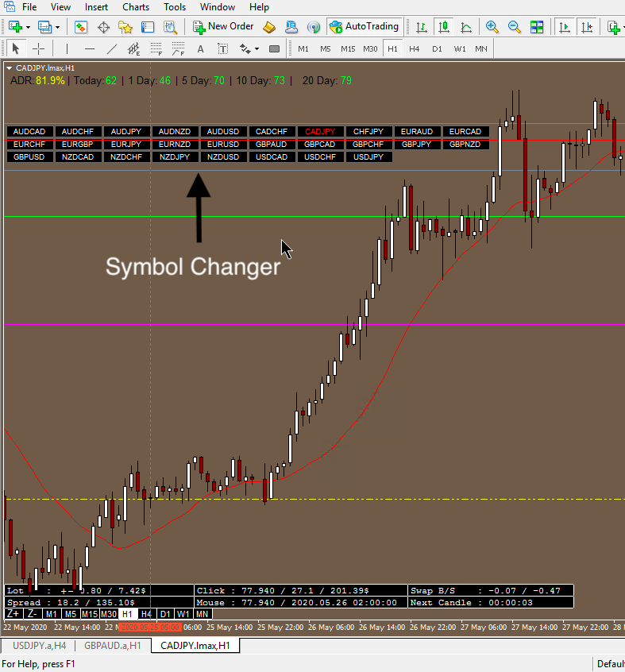
Task: Select the Horizontal Line tool
Action: coord(89,49)
